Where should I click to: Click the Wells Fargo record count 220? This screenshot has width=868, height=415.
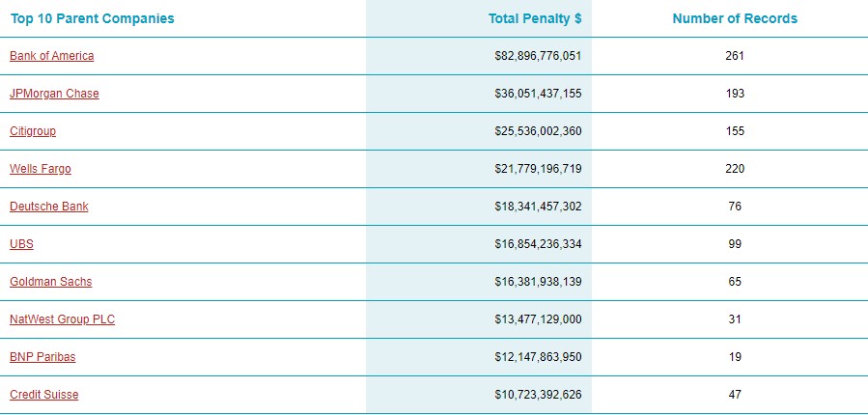pos(735,169)
